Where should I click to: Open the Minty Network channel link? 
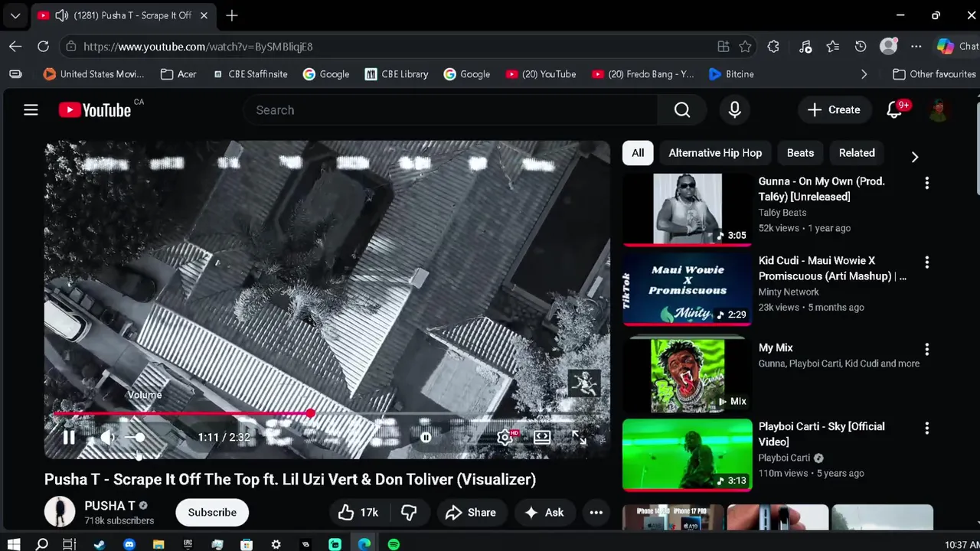[x=789, y=292]
